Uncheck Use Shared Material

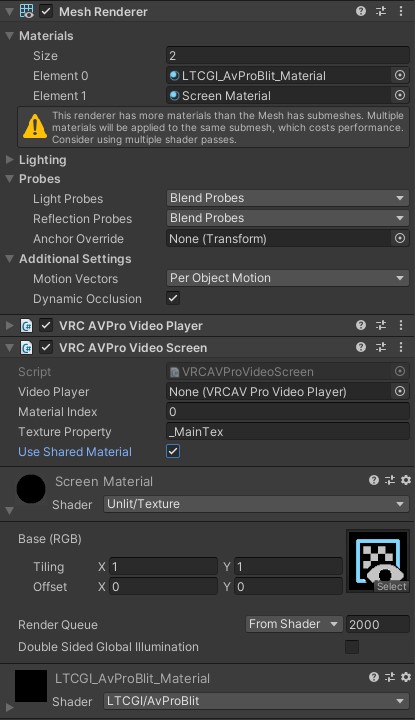click(x=173, y=451)
